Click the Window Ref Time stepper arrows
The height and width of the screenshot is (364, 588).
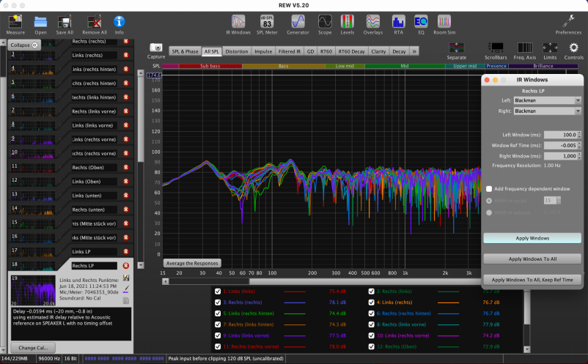pos(579,145)
